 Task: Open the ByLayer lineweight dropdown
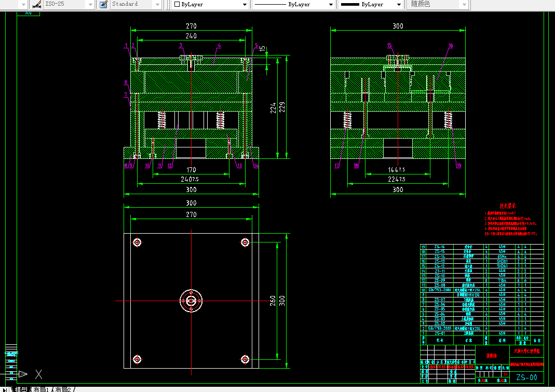coord(399,4)
